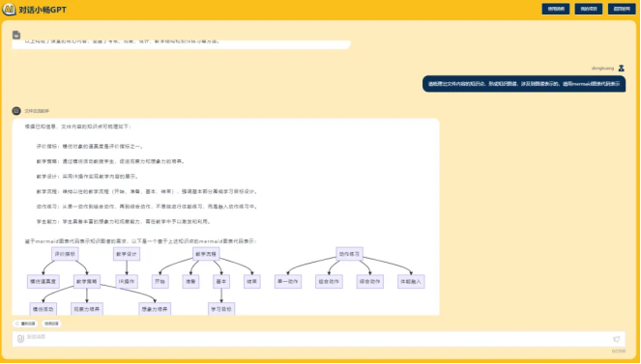Click the 组合动作 diagram node
Image resolution: width=641 pixels, height=364 pixels.
pos(329,281)
